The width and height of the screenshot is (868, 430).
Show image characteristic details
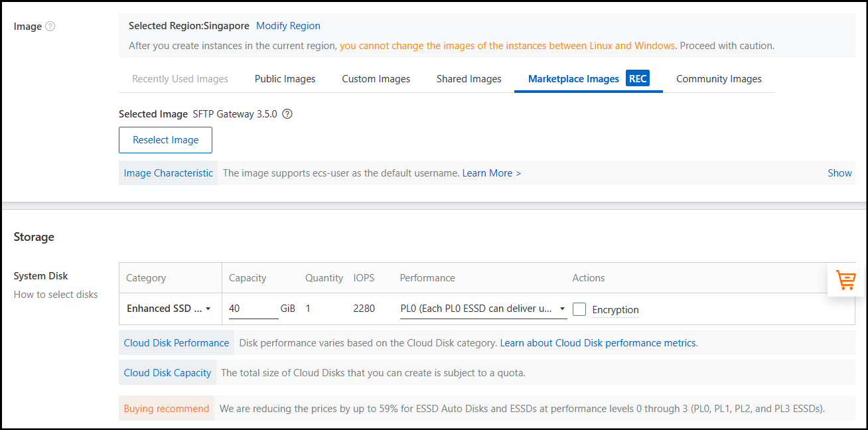click(839, 173)
